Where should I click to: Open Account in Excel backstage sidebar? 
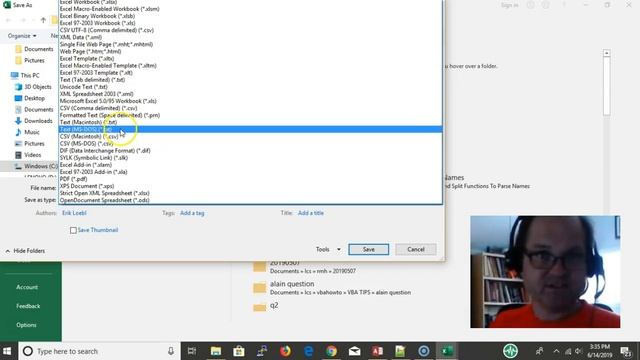click(27, 287)
